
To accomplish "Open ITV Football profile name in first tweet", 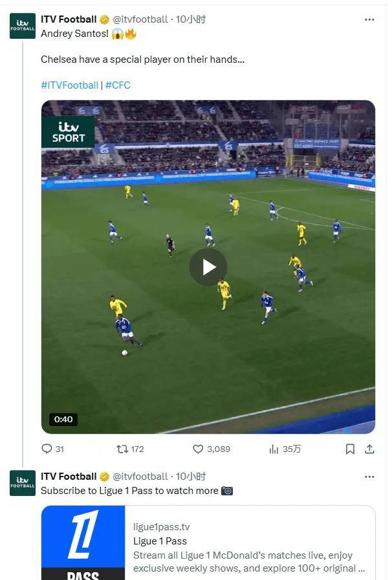I will click(69, 19).
